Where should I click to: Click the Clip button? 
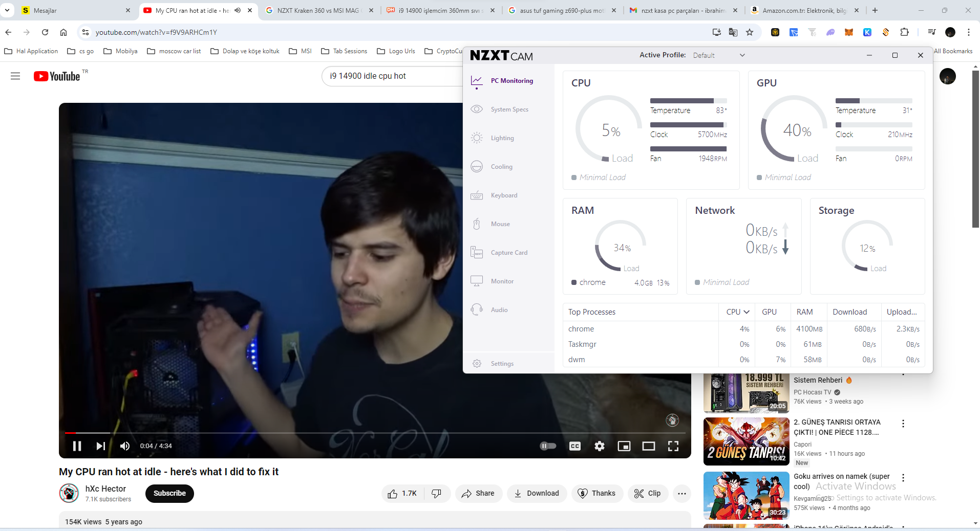(x=648, y=494)
